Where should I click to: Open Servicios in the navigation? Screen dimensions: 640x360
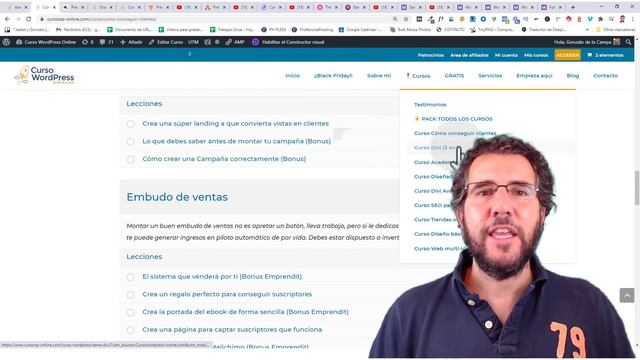click(490, 76)
